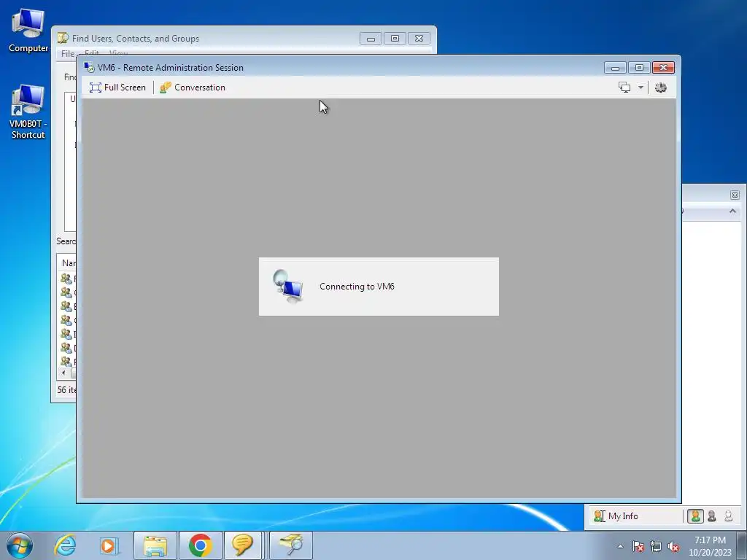Minimize the VM6 Remote Administration Session window
Image resolution: width=747 pixels, height=560 pixels.
615,68
